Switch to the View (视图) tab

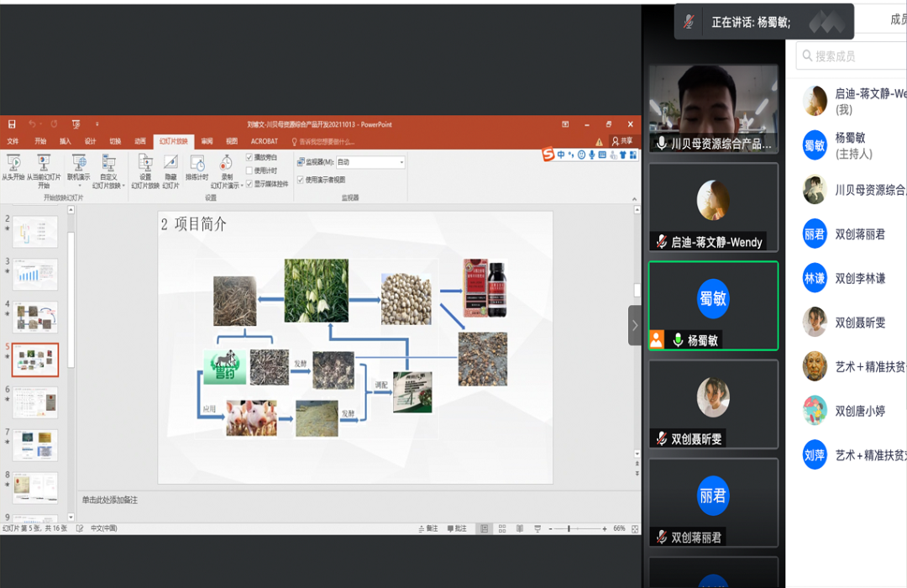pos(232,141)
